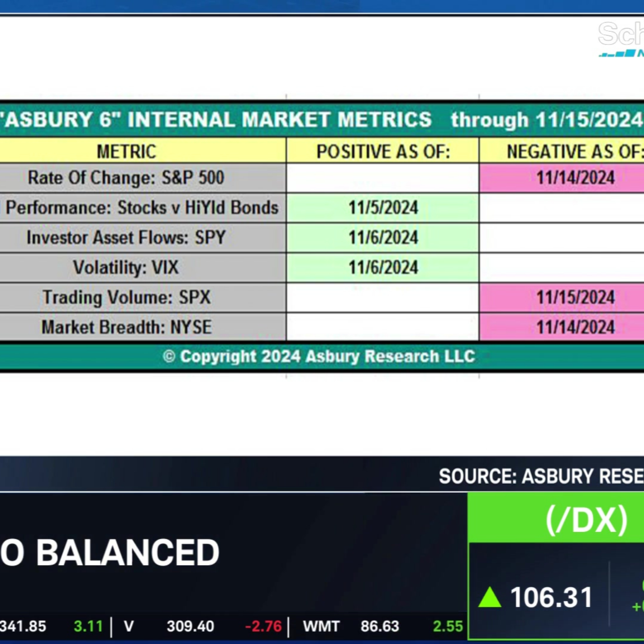Image resolution: width=644 pixels, height=644 pixels.
Task: Select the 86.63 WMT price
Action: 380,626
